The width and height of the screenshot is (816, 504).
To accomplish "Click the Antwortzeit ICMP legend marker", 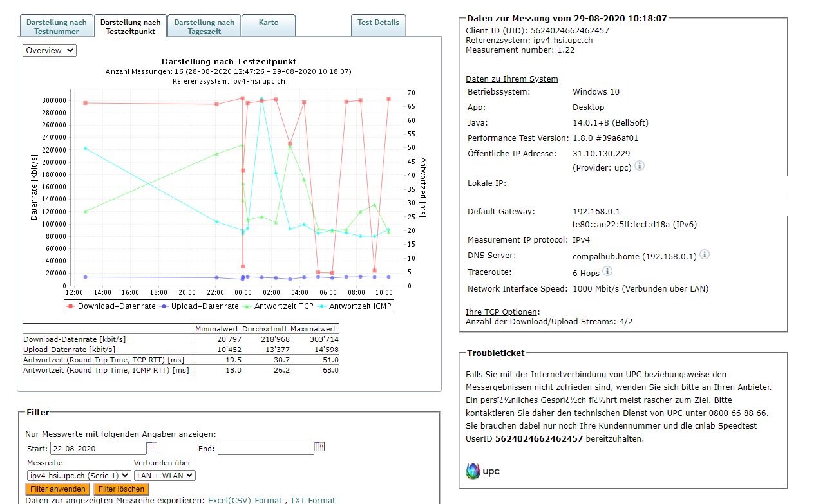I will (325, 306).
